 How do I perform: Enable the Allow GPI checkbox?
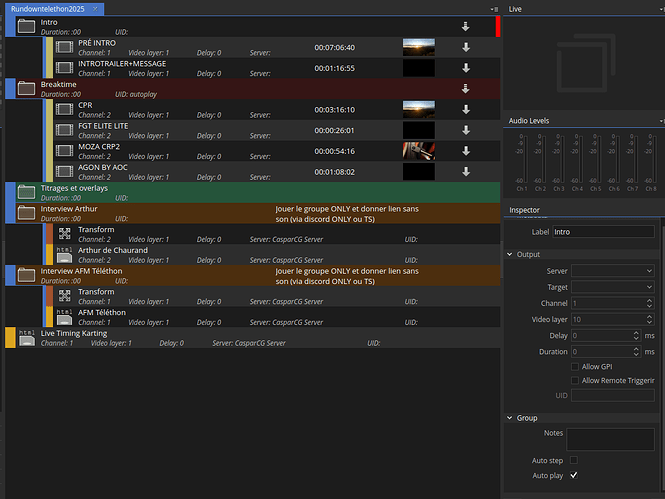point(573,367)
